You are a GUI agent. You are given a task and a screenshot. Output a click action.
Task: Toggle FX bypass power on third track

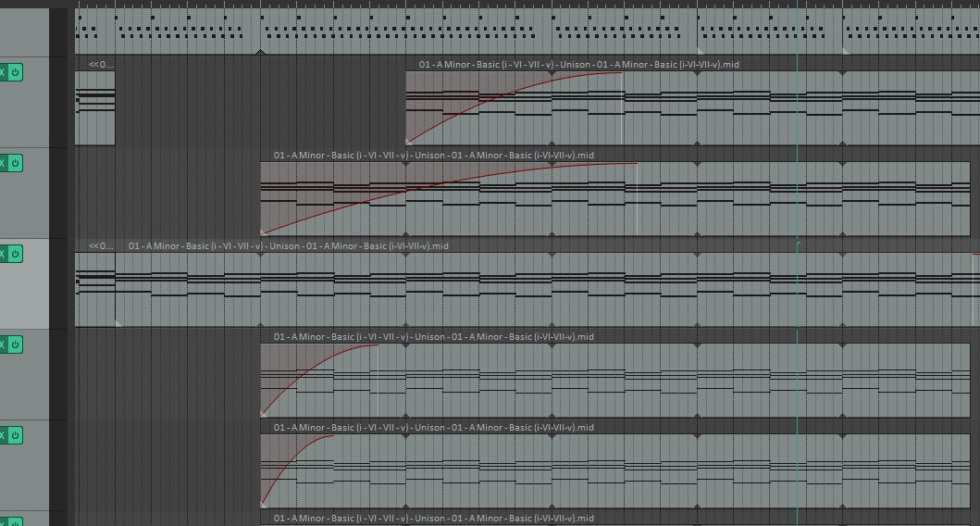[16, 254]
